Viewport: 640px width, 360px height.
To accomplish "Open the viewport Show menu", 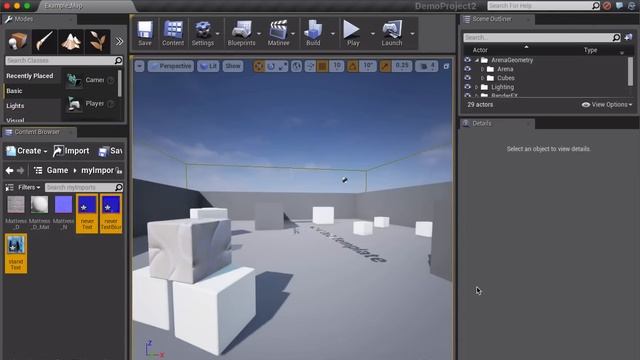I will pyautogui.click(x=233, y=66).
